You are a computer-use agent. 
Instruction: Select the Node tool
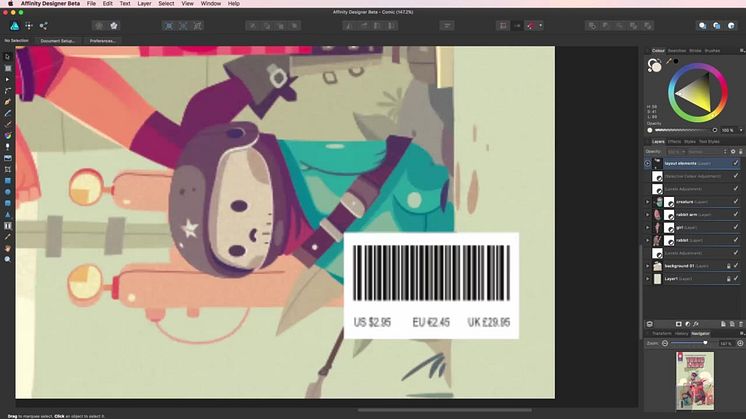click(x=7, y=79)
